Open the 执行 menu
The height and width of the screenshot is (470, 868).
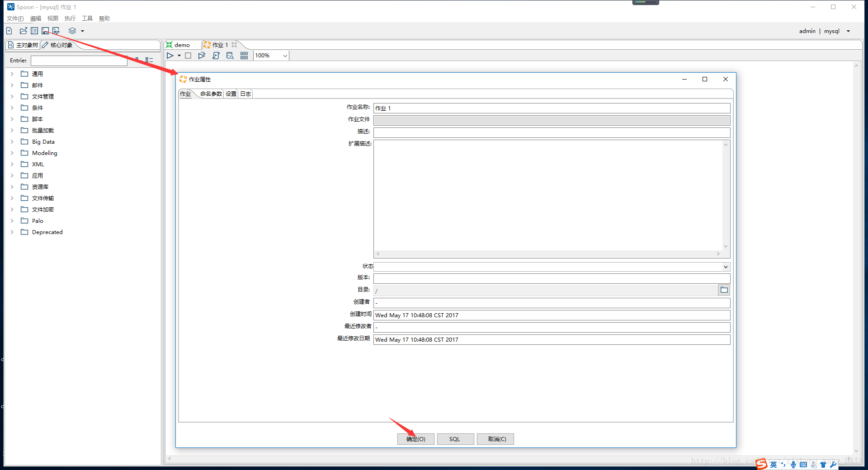[x=70, y=19]
